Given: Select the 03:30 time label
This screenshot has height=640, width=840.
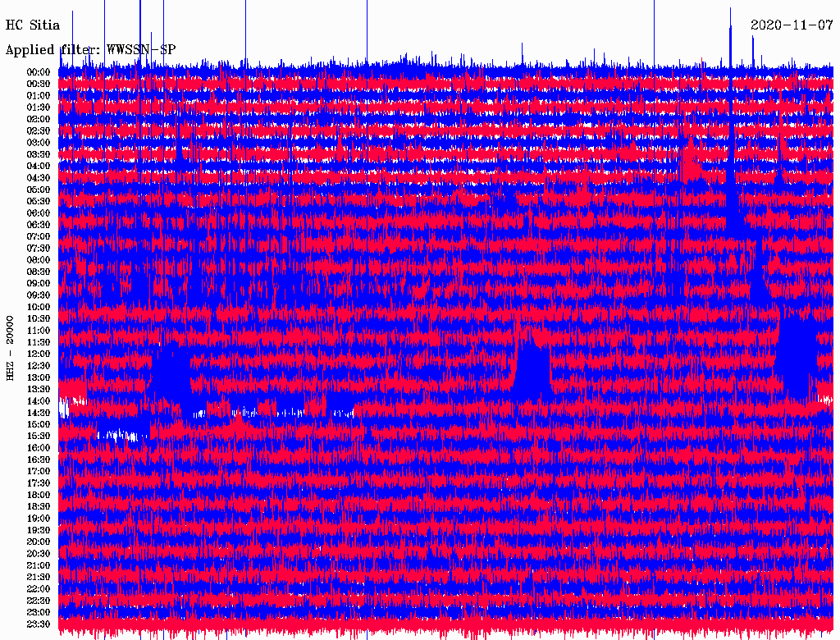Looking at the screenshot, I should point(39,154).
